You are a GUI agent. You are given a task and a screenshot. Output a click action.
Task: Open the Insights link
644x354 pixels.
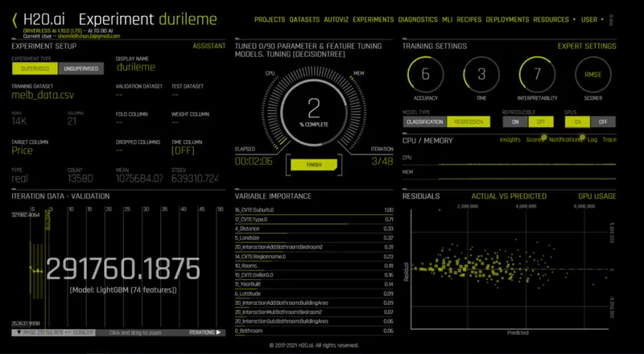point(510,140)
